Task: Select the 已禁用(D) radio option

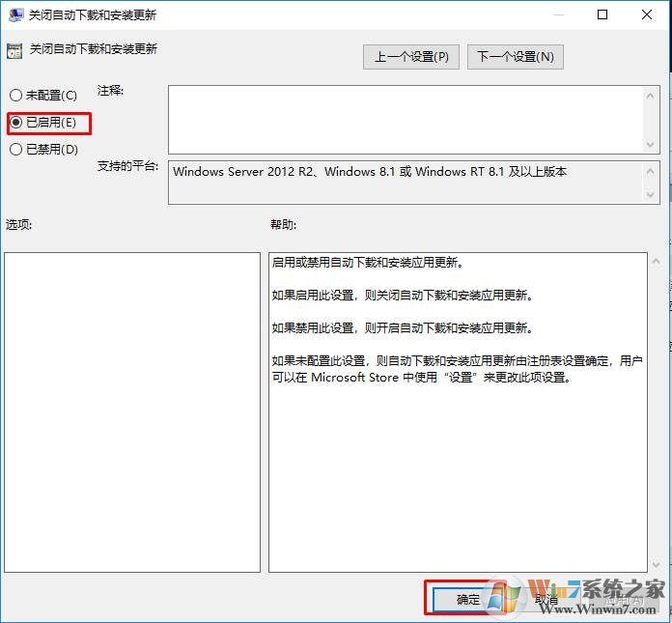Action: click(43, 149)
